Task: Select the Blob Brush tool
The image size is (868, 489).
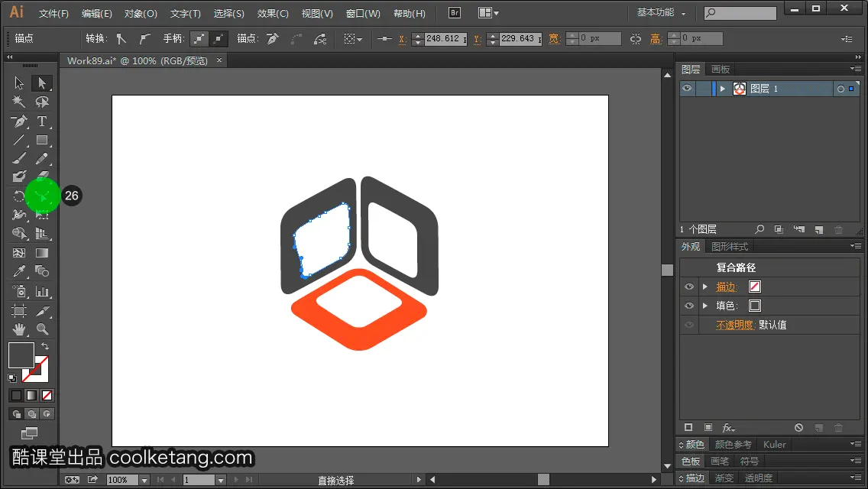Action: (x=19, y=176)
